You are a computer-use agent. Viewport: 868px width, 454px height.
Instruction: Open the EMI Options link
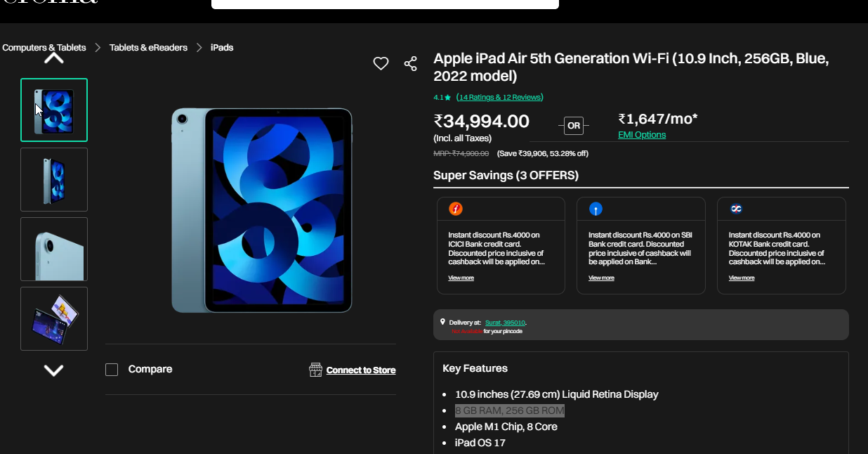point(642,135)
